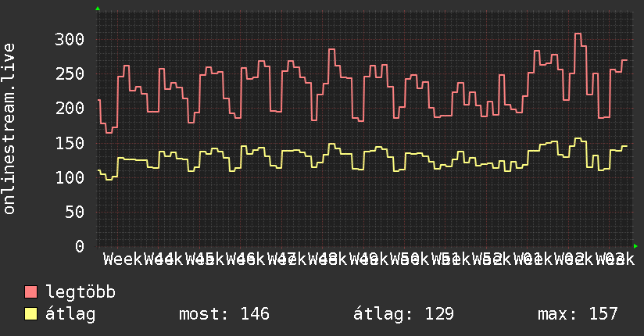Click the 300 y-axis label
This screenshot has width=644, height=336.
point(70,39)
